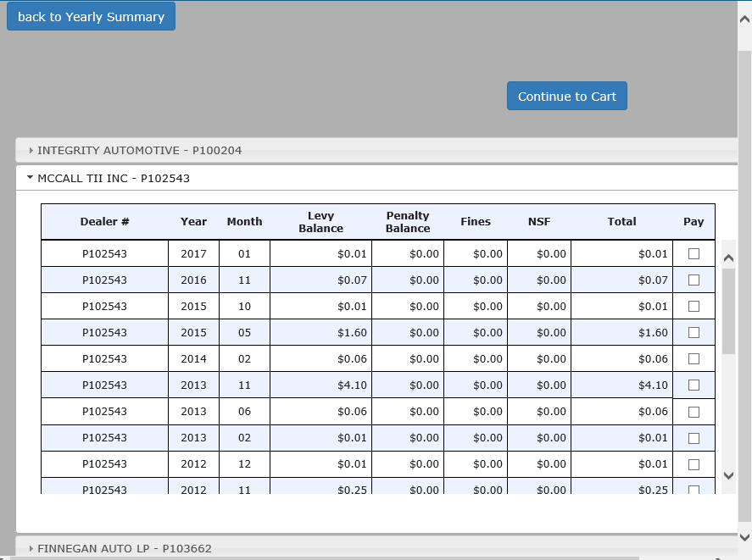Click the table's scroll up arrow
Screen dimensions: 752x560
[728, 258]
